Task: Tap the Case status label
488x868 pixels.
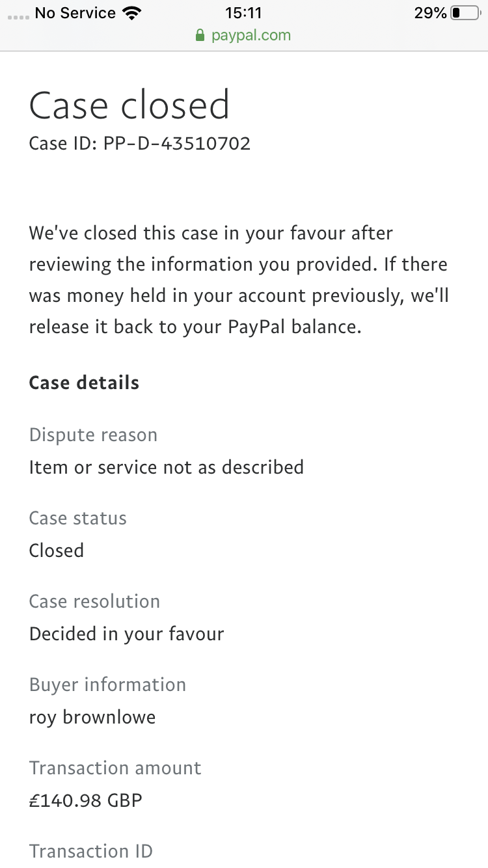Action: point(78,518)
